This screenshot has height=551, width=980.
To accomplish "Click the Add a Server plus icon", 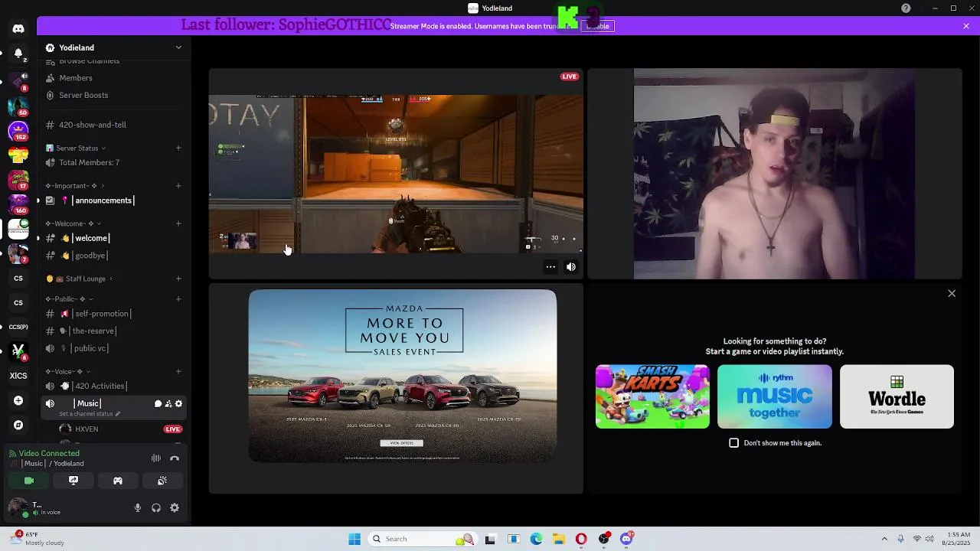I will (x=18, y=400).
